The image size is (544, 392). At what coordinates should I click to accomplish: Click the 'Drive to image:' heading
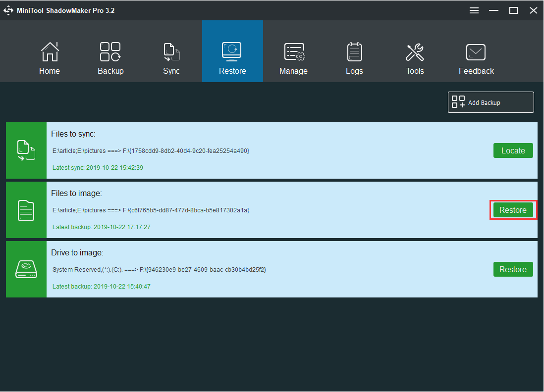pos(77,252)
